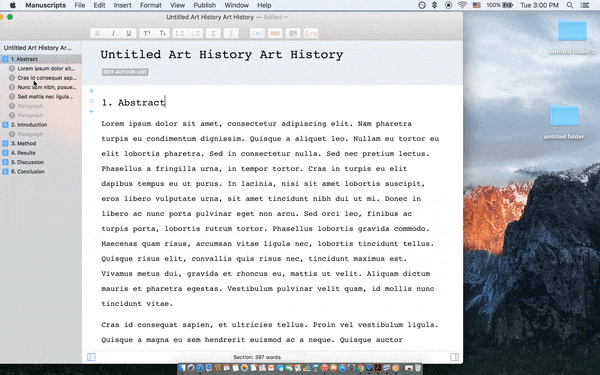Toggle italic formatting in the toolbar
Viewport: 600px width, 375px height.
click(113, 33)
